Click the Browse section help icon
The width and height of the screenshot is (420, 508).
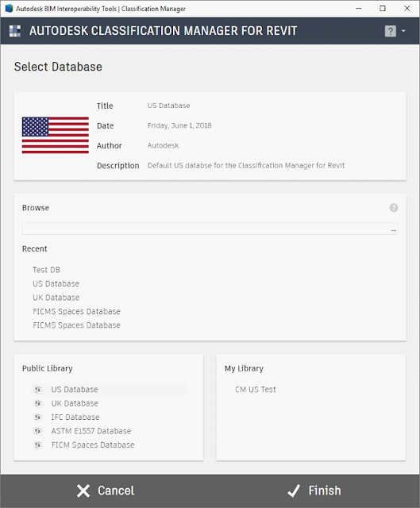394,208
